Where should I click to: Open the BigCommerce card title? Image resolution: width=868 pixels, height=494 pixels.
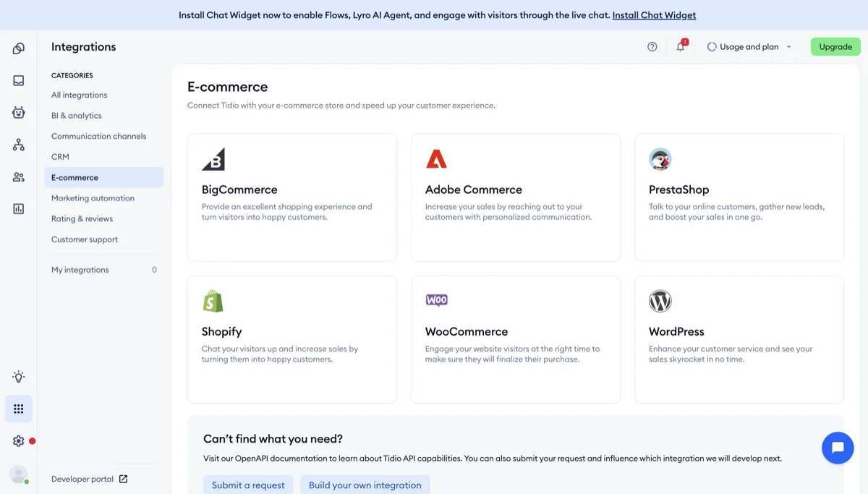(x=239, y=189)
